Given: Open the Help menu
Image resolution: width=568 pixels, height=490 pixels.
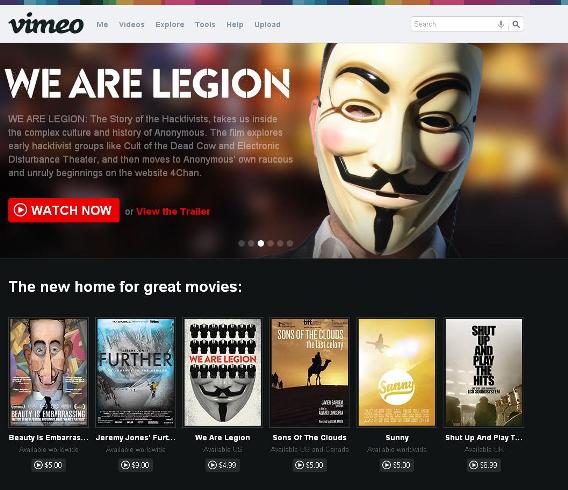Looking at the screenshot, I should coord(235,24).
